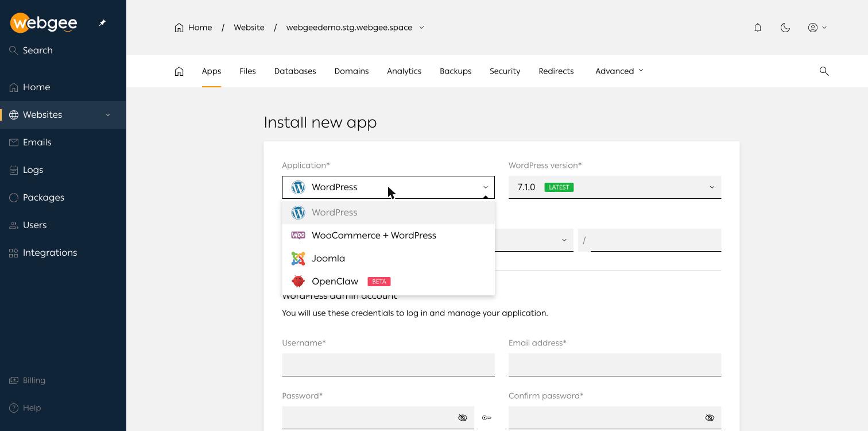
Task: Click the Home breadcrumb link
Action: [193, 28]
